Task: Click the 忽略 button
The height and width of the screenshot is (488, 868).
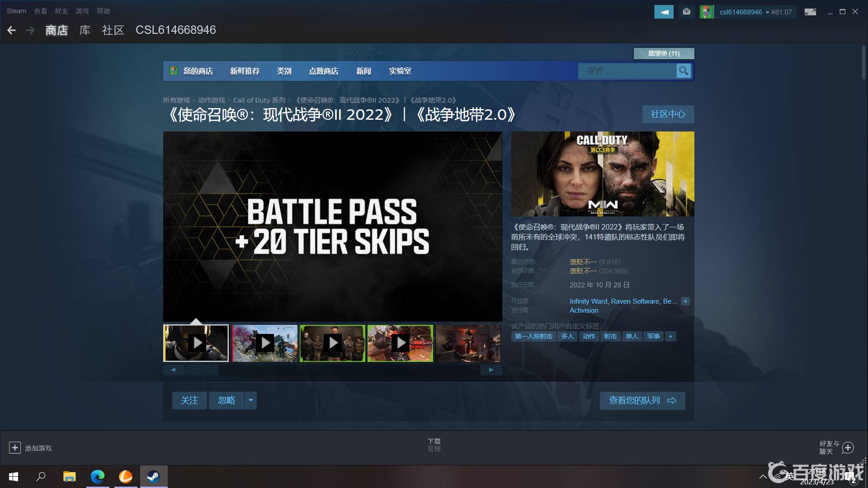Action: [226, 400]
